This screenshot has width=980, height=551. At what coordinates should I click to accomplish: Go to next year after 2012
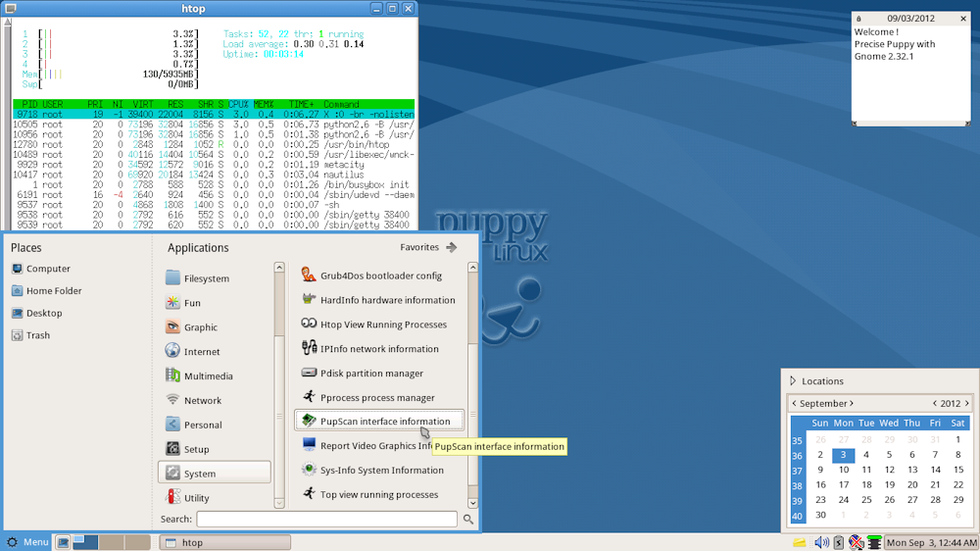tap(967, 403)
